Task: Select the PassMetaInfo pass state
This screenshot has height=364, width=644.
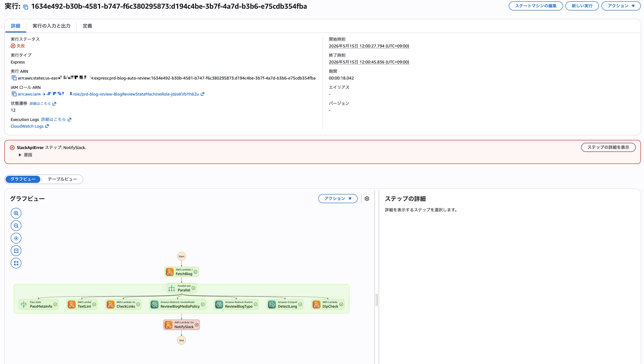Action: click(x=39, y=304)
